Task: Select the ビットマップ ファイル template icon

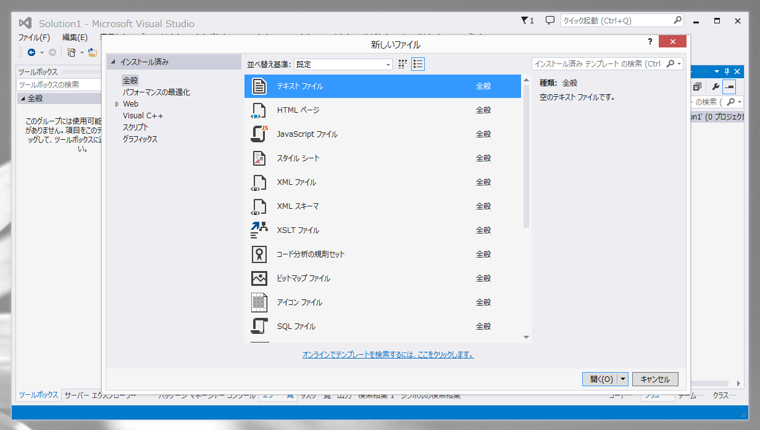Action: click(x=259, y=278)
